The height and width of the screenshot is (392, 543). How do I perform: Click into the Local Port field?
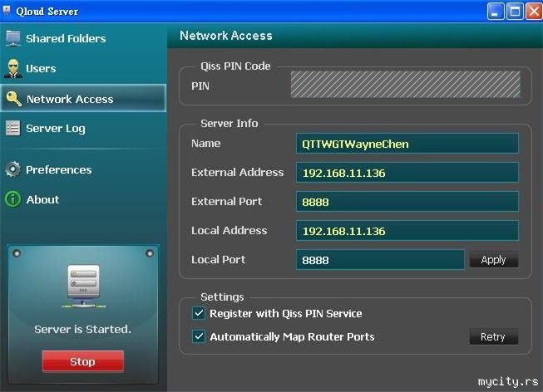[x=380, y=260]
